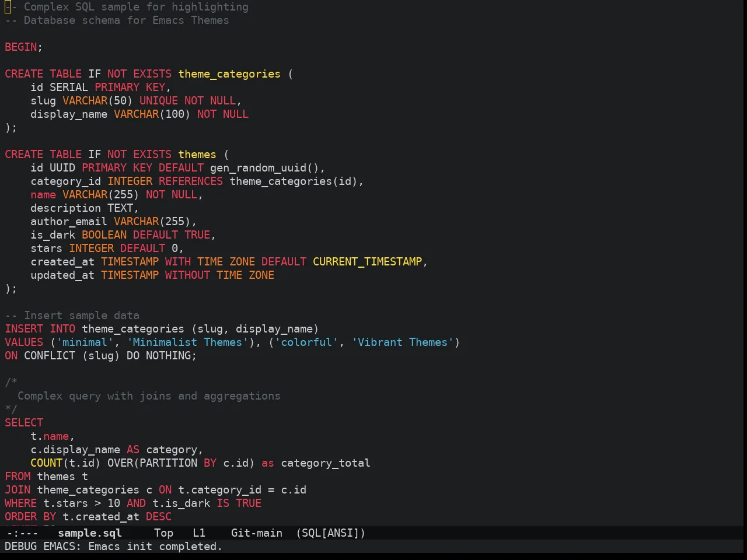Click the INSERT INTO keywords

click(40, 329)
